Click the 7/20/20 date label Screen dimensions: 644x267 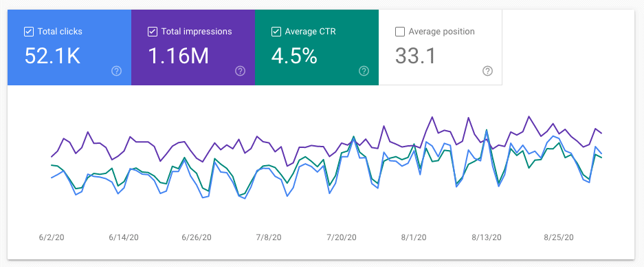(x=342, y=237)
